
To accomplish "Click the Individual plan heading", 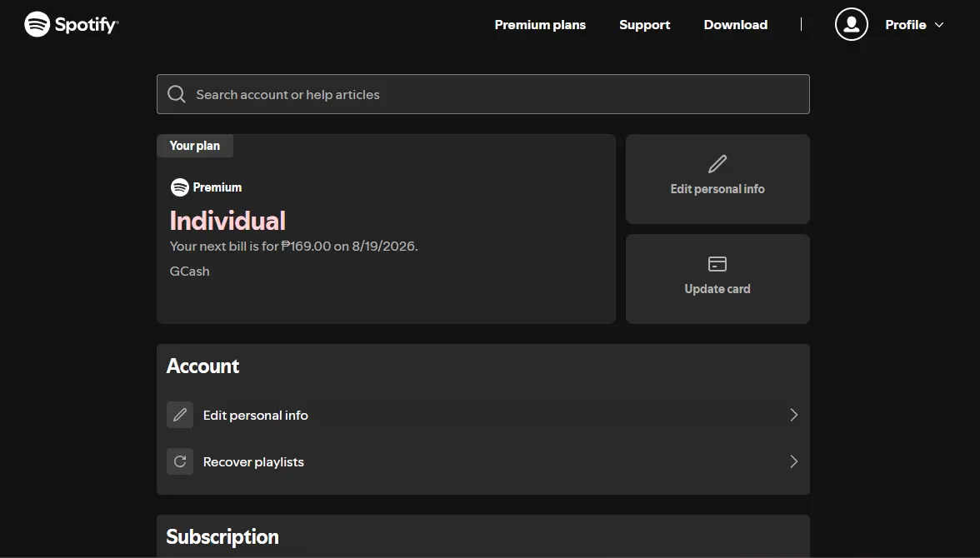I will click(x=227, y=221).
